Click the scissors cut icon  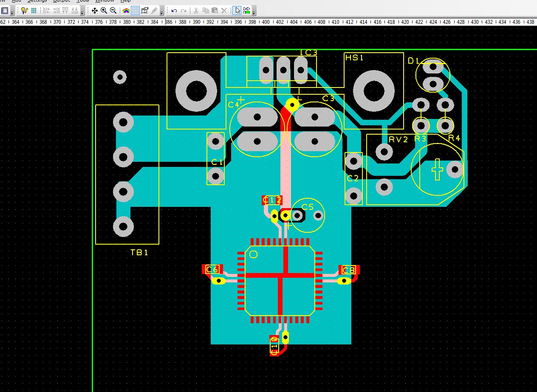[196, 11]
